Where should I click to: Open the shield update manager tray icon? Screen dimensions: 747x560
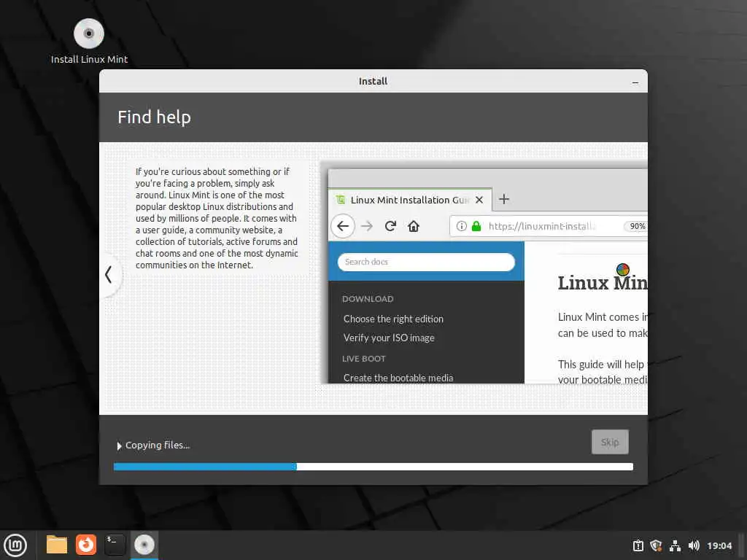click(x=656, y=545)
